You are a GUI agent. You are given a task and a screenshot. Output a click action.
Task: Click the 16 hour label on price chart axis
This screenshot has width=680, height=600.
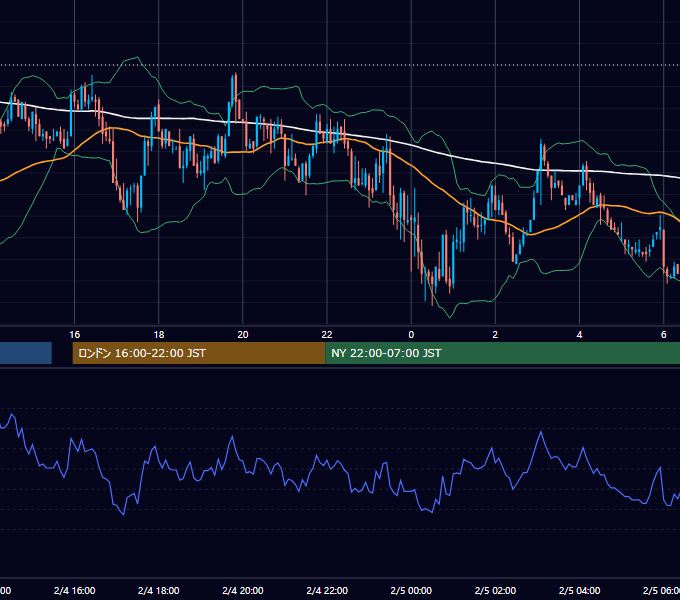click(75, 334)
